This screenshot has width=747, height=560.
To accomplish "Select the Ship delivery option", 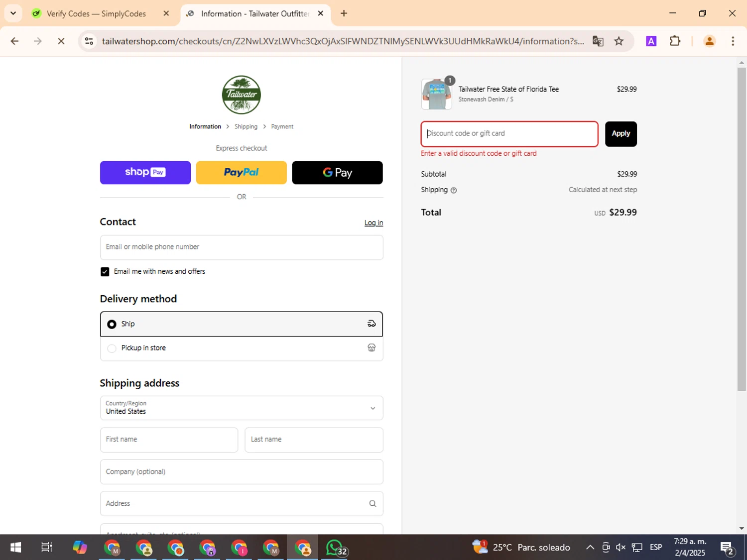I will 242,324.
